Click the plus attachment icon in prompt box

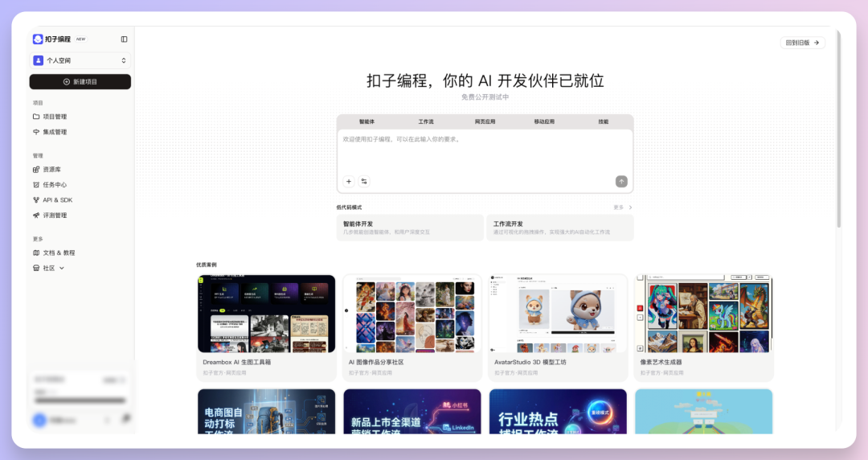pos(349,182)
